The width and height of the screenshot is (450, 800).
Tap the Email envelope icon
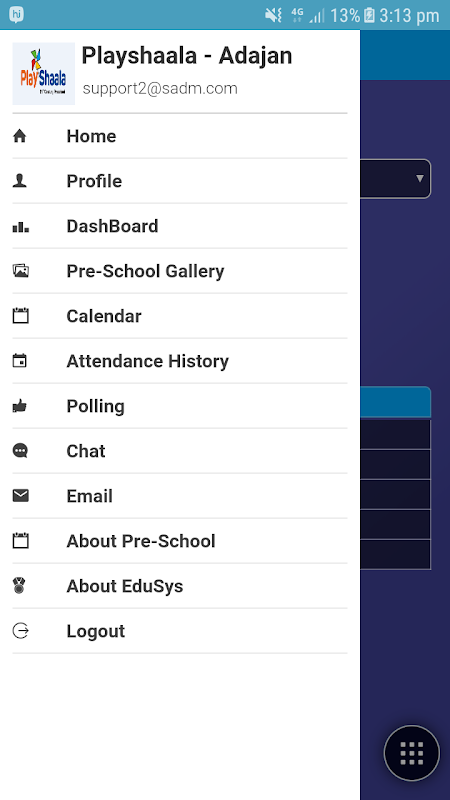click(x=20, y=496)
